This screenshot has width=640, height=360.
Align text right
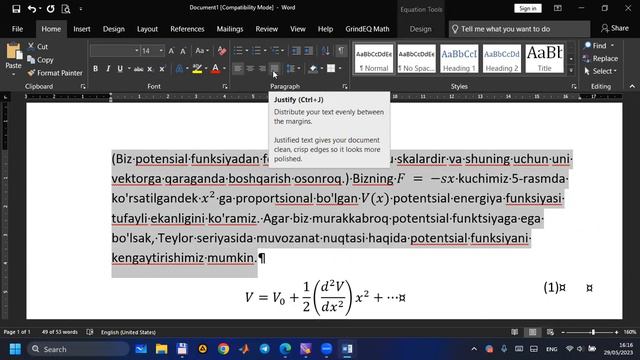(x=262, y=69)
